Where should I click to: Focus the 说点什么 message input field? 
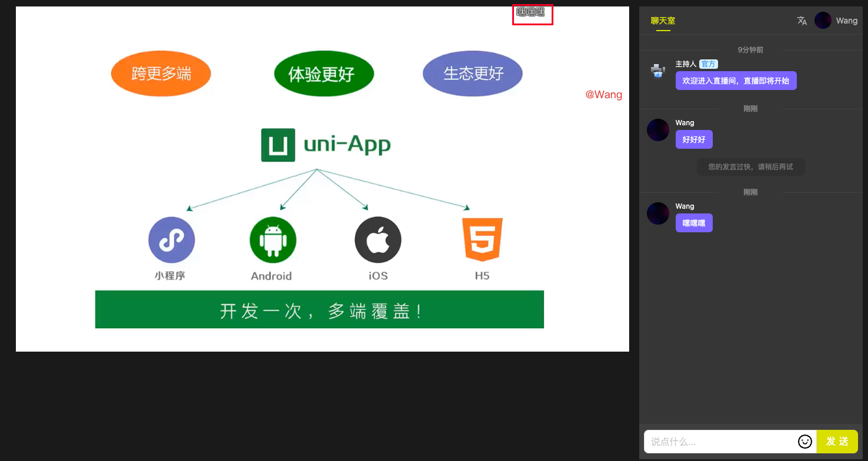tap(720, 442)
